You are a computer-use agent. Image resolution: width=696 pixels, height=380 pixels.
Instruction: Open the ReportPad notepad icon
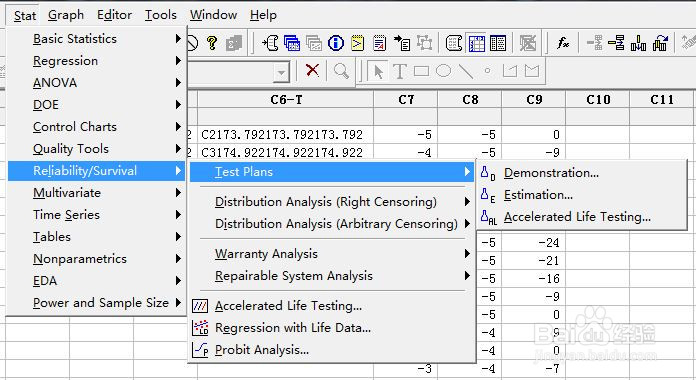click(x=380, y=43)
